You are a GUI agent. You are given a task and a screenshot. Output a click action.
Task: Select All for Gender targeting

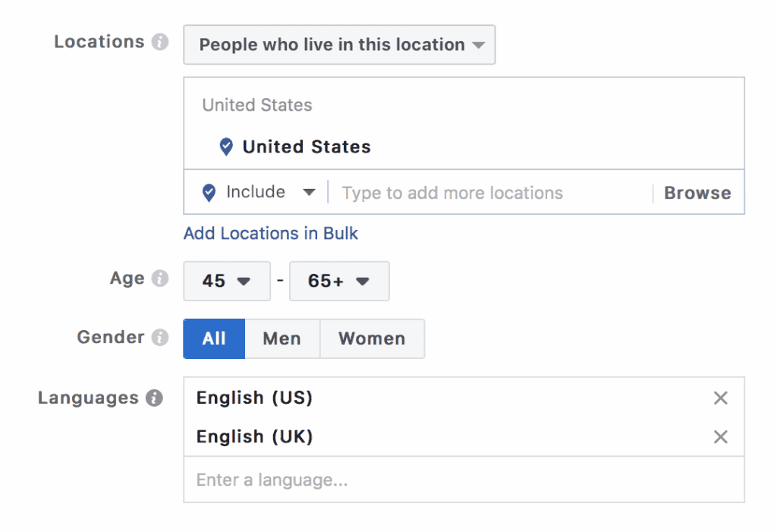213,338
